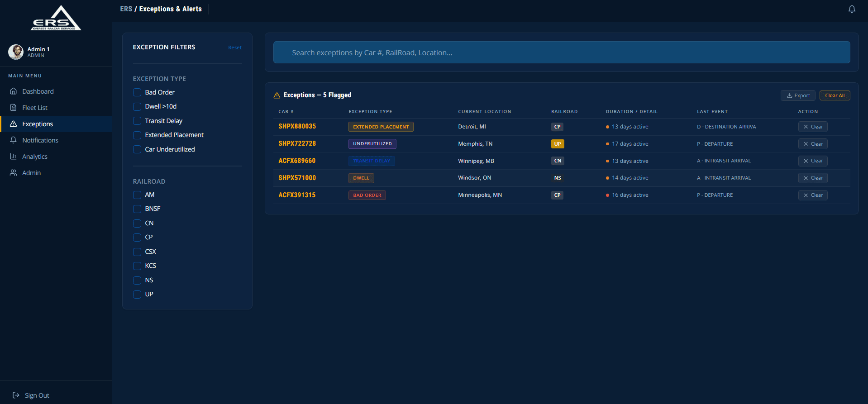Screen dimensions: 868x404
Task: Clear the SHPX571000 exception
Action: tap(813, 178)
